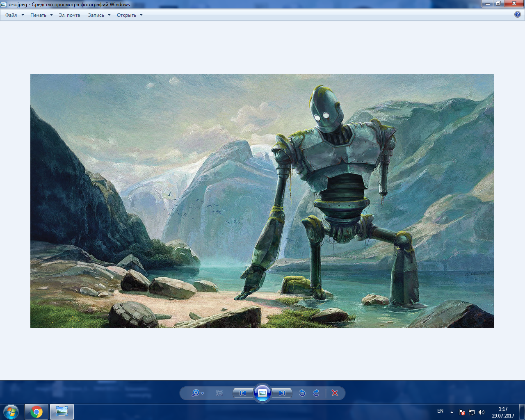The height and width of the screenshot is (420, 525).
Task: Open the Action Center flag icon
Action: click(462, 412)
